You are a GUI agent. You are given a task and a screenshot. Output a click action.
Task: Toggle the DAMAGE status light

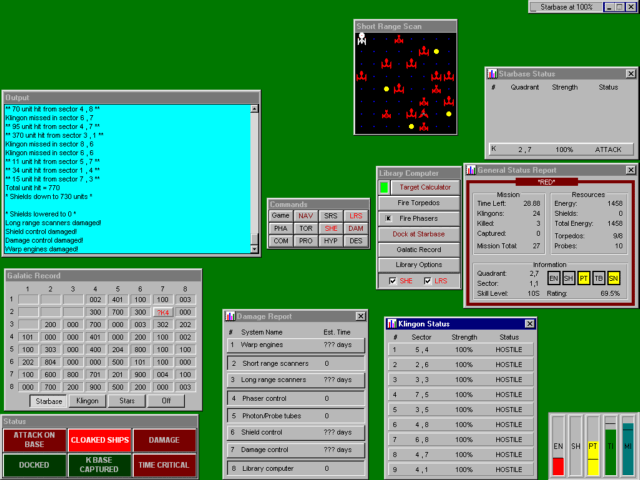click(x=164, y=440)
